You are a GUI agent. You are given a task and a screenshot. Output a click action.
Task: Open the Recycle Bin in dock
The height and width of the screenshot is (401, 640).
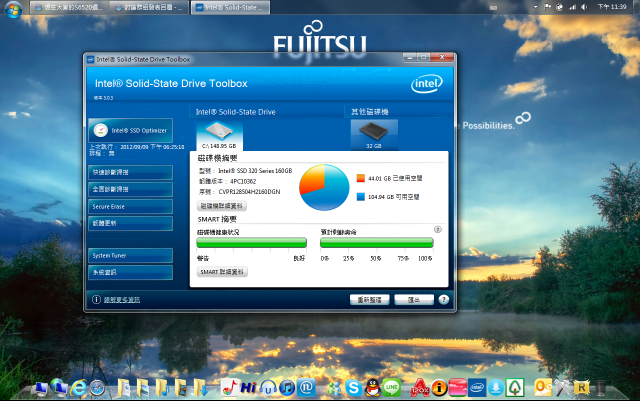[x=600, y=388]
